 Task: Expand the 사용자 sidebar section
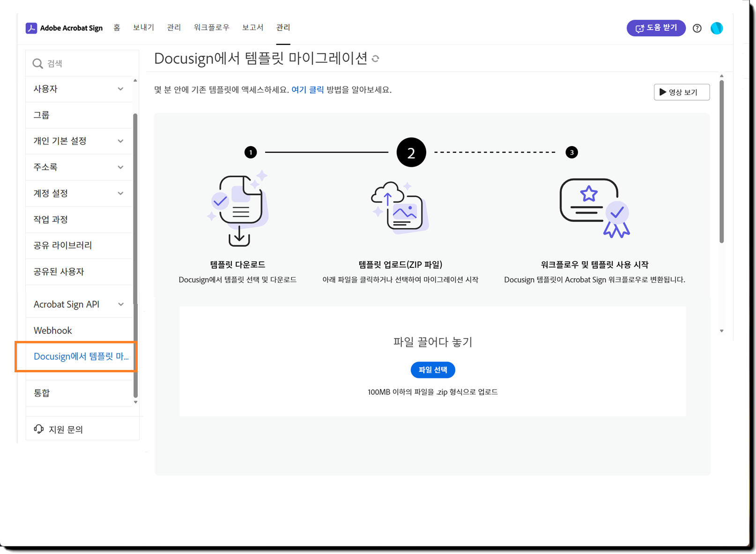(121, 89)
